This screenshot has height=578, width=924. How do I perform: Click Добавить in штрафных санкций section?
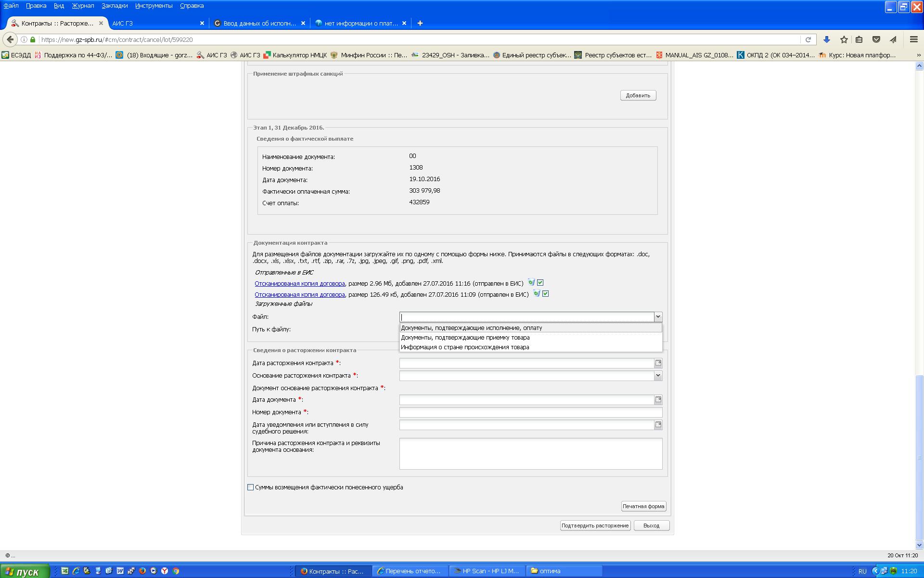pos(638,95)
